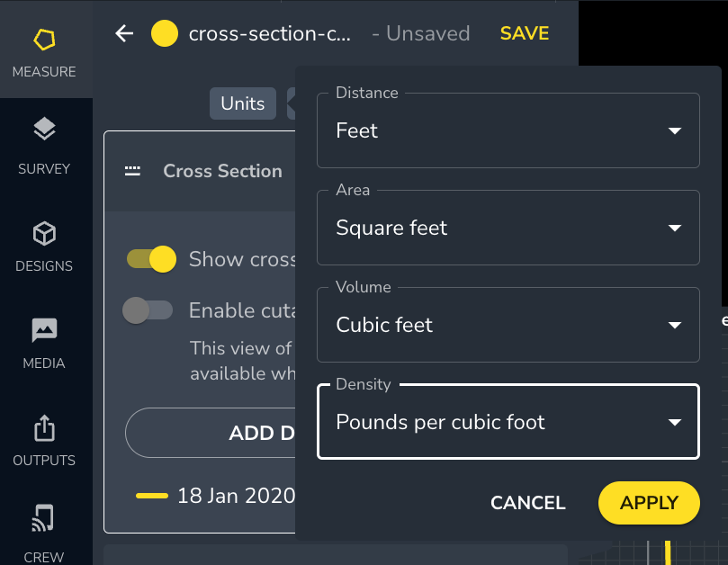Click the Cross Section drag handle icon
This screenshot has width=728, height=565.
[x=132, y=171]
